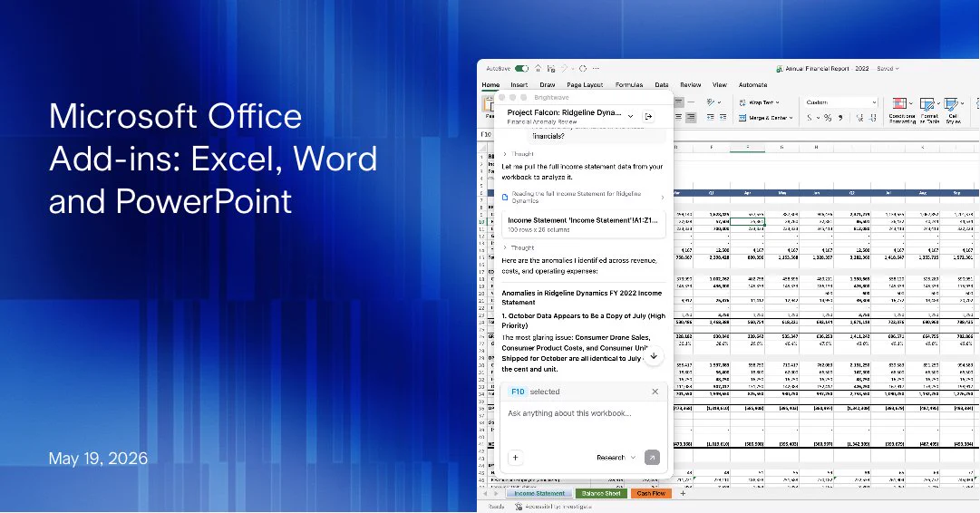980x513 pixels.
Task: Click the Home icon in Excel title bar
Action: coord(539,69)
